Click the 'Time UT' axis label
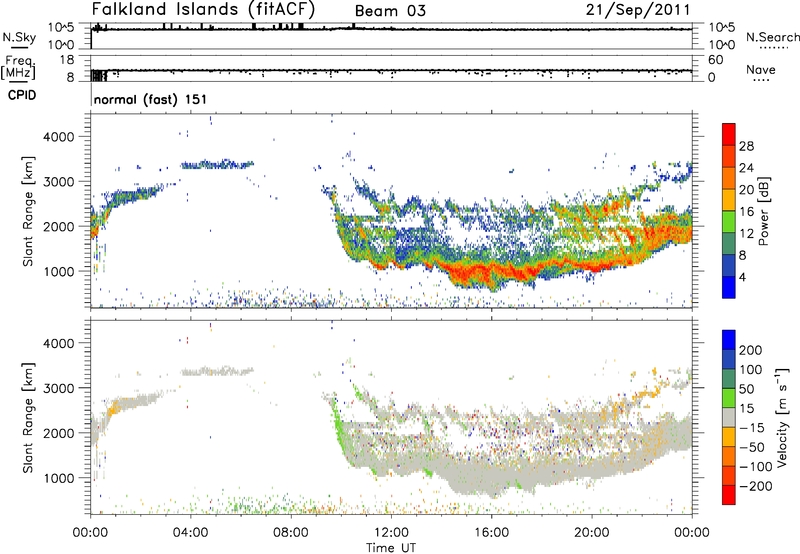 (391, 548)
